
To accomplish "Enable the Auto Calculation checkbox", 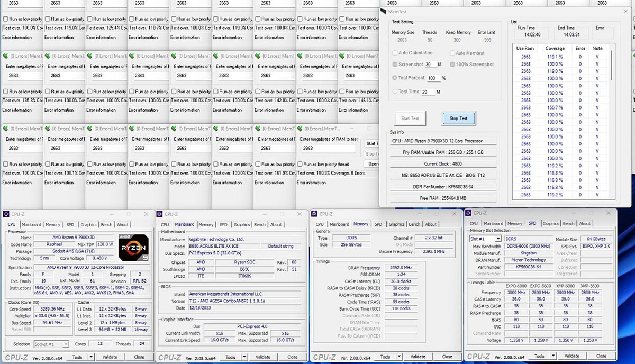I will (395, 53).
